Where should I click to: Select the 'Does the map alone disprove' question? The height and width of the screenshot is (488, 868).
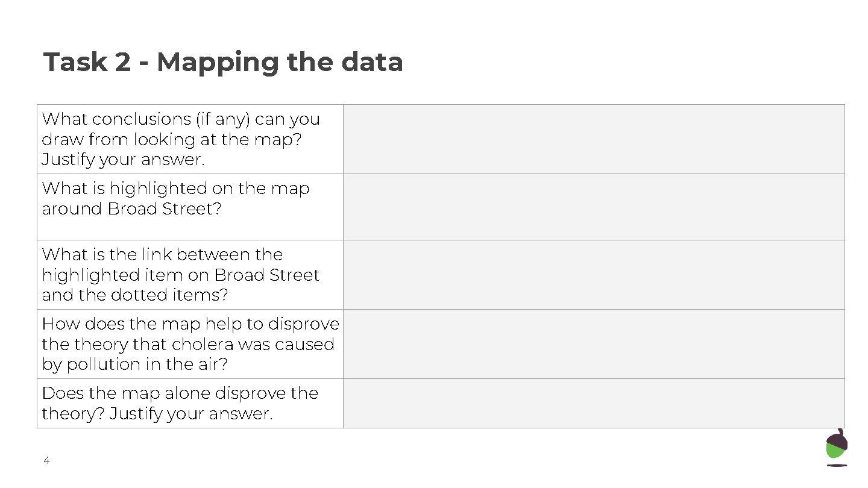[180, 403]
